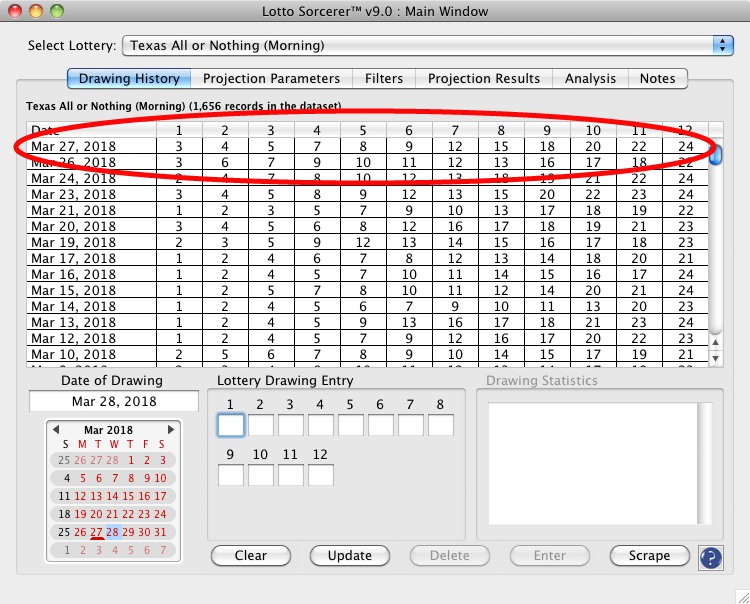
Task: Select the Mar 14, 2018 drawing row
Action: [x=367, y=306]
